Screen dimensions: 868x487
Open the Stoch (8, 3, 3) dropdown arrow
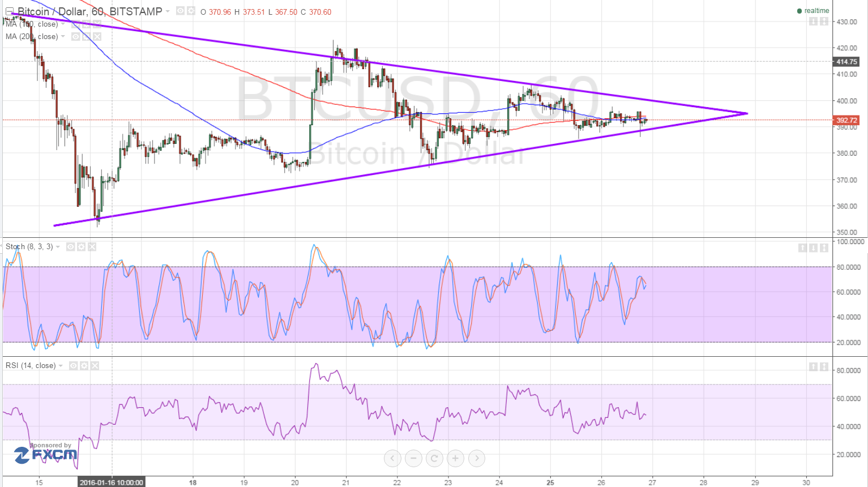(x=58, y=247)
